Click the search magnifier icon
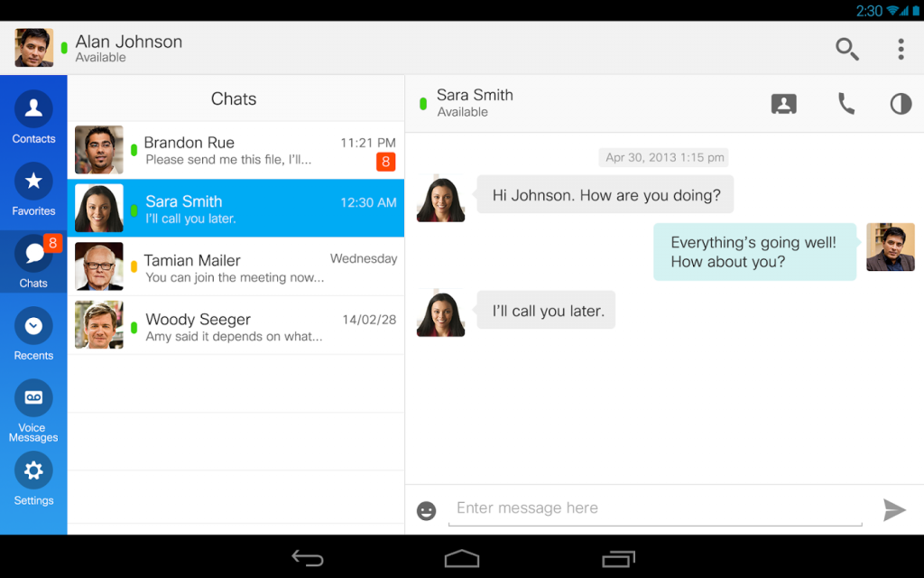 pos(846,49)
